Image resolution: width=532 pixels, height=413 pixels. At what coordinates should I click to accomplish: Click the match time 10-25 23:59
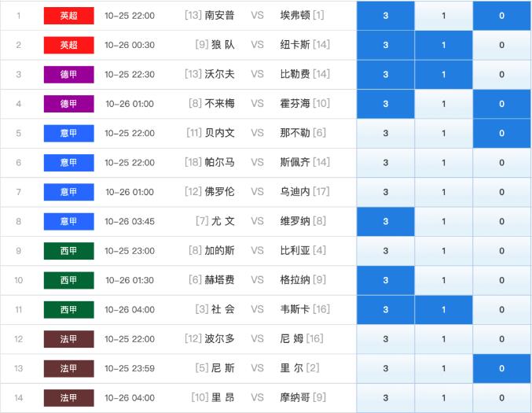click(x=130, y=368)
